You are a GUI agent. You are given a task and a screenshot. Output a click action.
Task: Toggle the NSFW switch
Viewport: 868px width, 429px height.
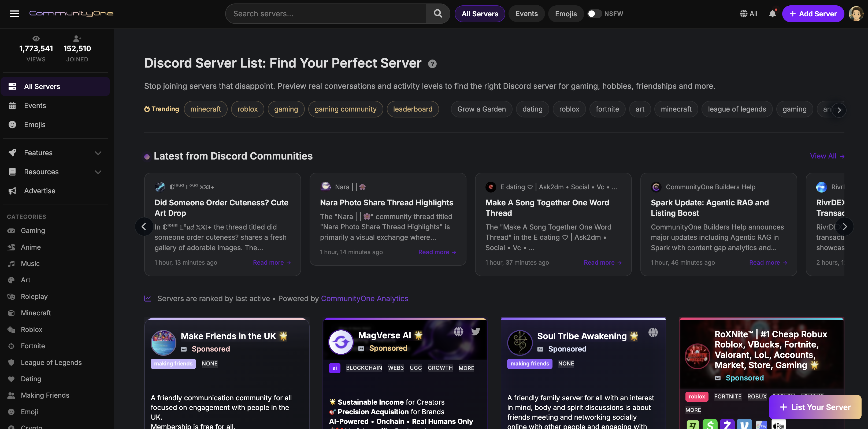[x=594, y=13]
